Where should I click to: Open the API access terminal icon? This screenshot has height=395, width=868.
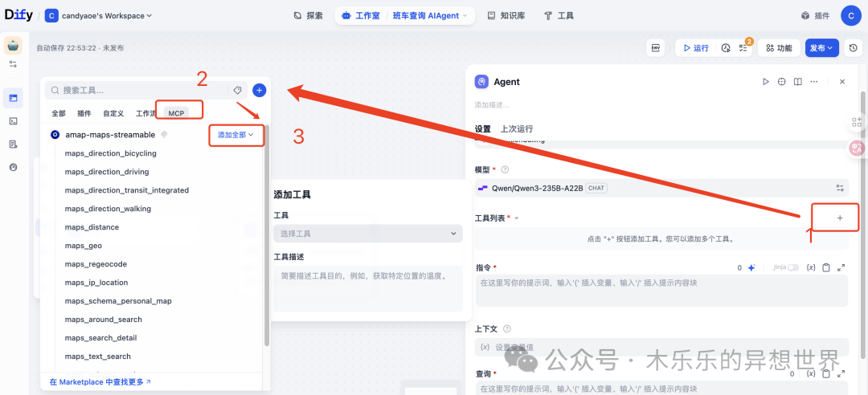pyautogui.click(x=14, y=121)
